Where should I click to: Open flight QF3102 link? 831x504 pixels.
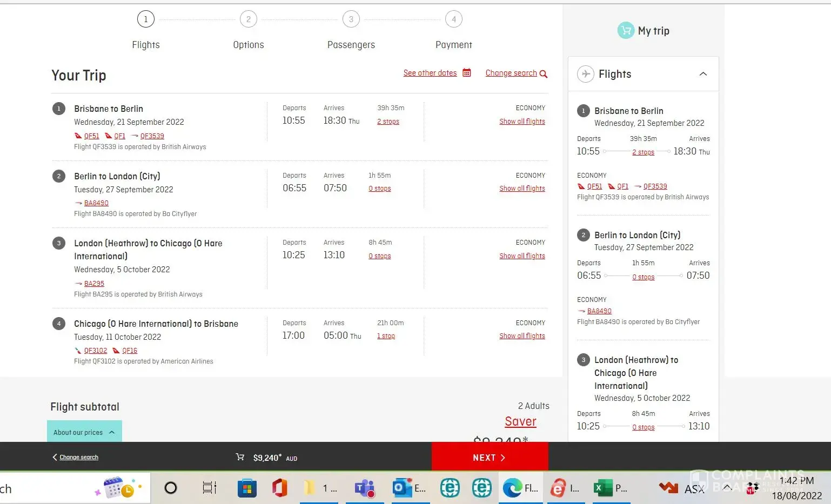[x=96, y=351]
